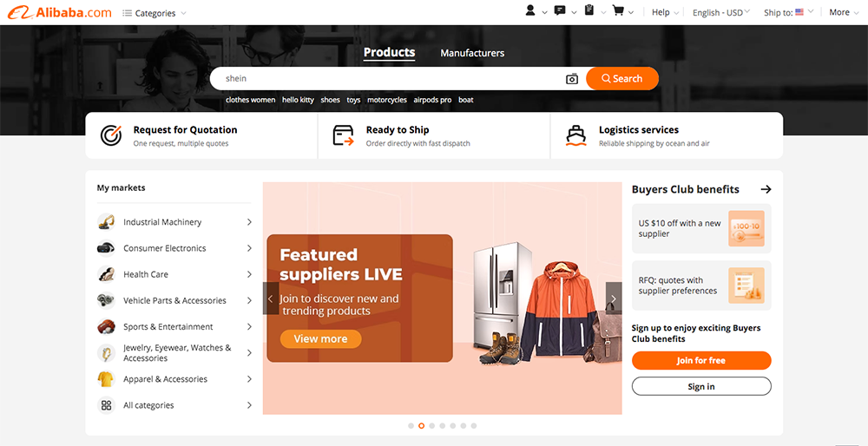This screenshot has height=446, width=868.
Task: Expand Consumer Electronics category
Action: [174, 248]
